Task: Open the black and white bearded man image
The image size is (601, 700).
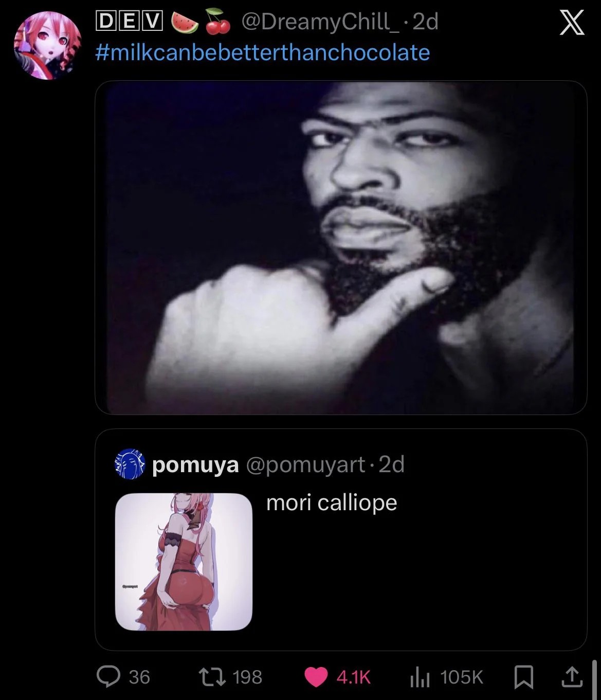Action: pos(341,247)
